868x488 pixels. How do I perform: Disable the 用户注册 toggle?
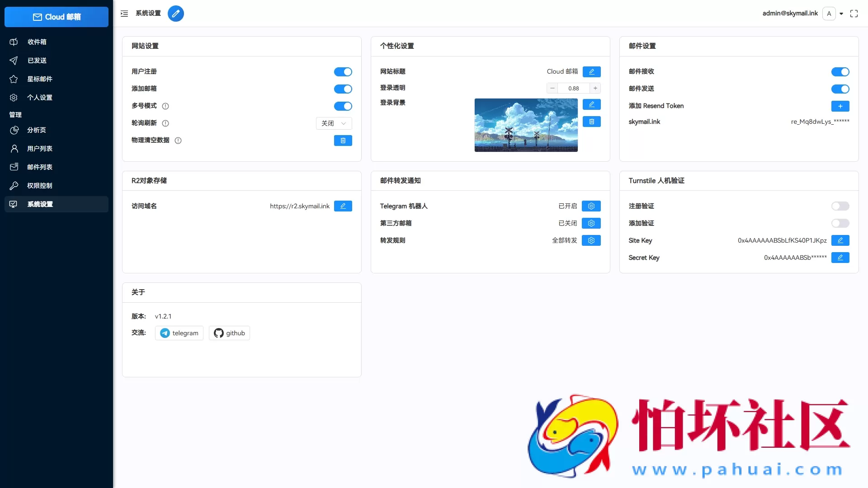pyautogui.click(x=343, y=71)
